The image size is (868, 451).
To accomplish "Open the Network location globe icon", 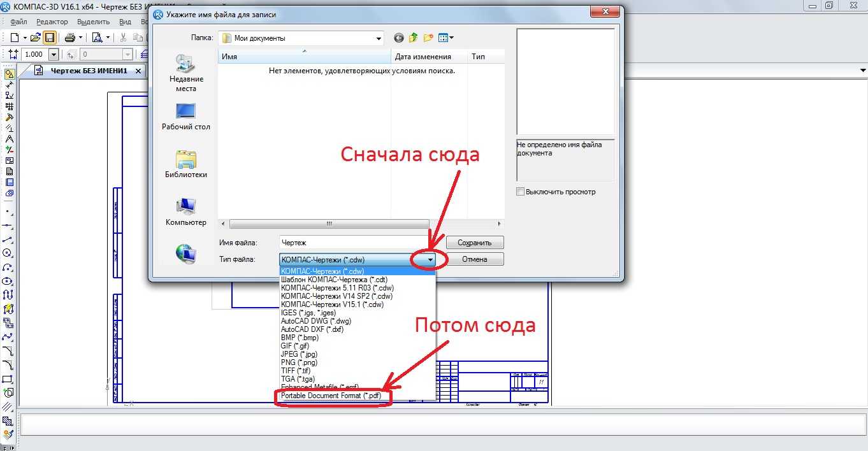I will [x=186, y=254].
